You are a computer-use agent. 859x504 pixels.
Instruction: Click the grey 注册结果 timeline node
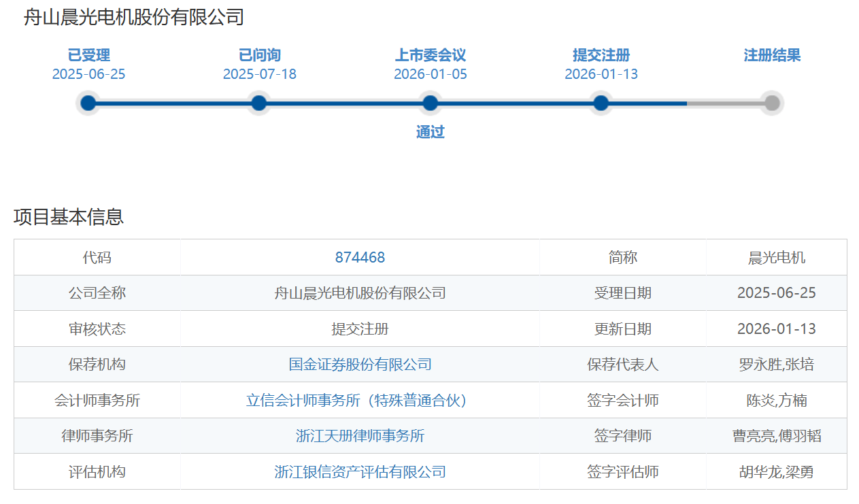pyautogui.click(x=772, y=103)
